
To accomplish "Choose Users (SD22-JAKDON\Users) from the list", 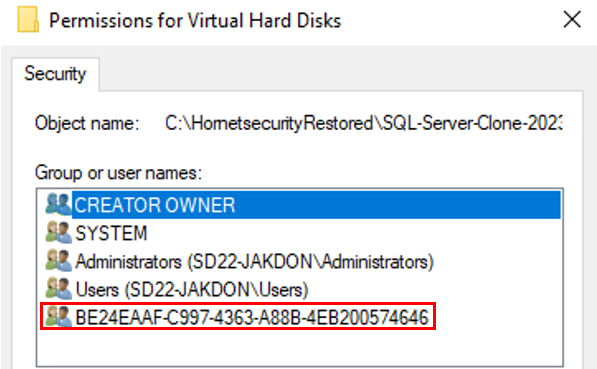I will (192, 290).
